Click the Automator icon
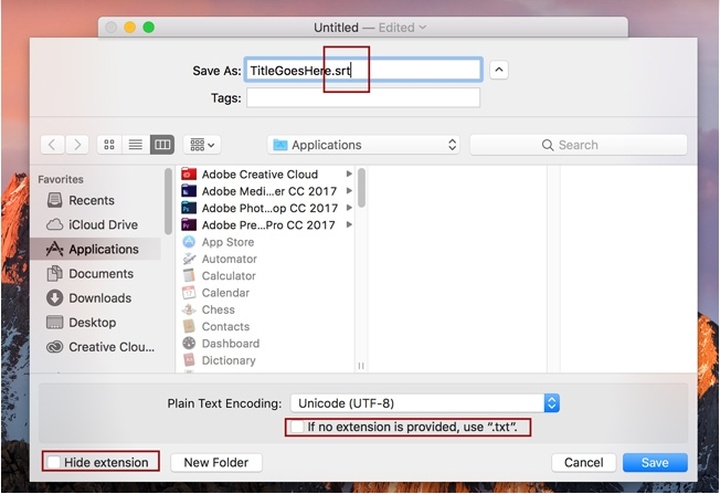Screen dimensions: 720x494 (x=189, y=259)
